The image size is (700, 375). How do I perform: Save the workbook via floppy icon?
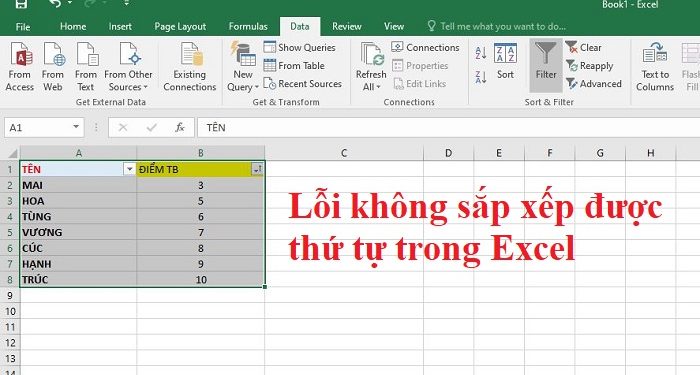click(21, 4)
